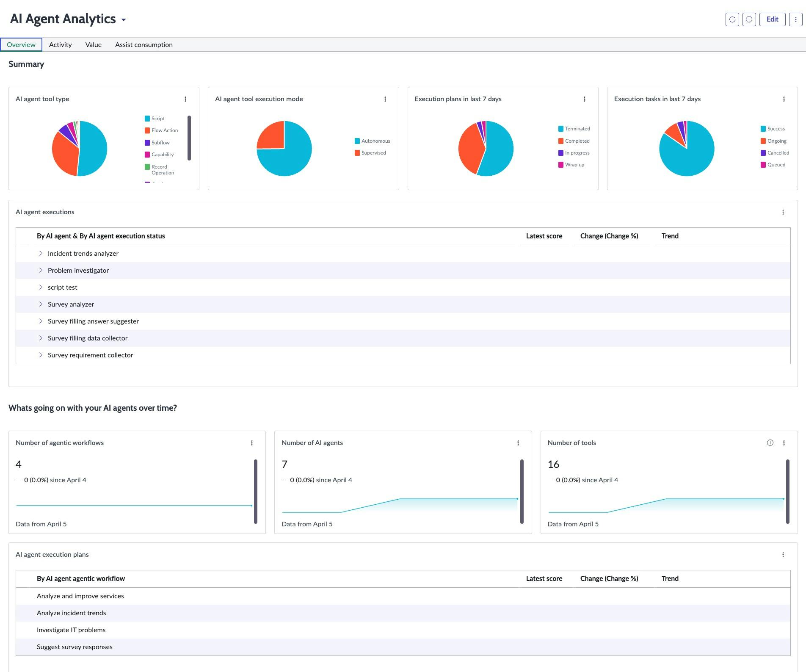
Task: Expand the Survey analyzer row
Action: click(41, 304)
